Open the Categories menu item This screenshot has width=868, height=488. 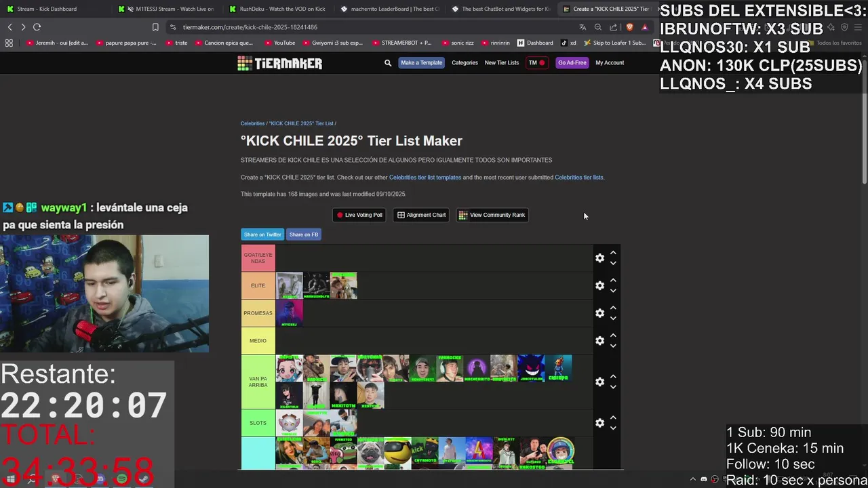point(465,63)
